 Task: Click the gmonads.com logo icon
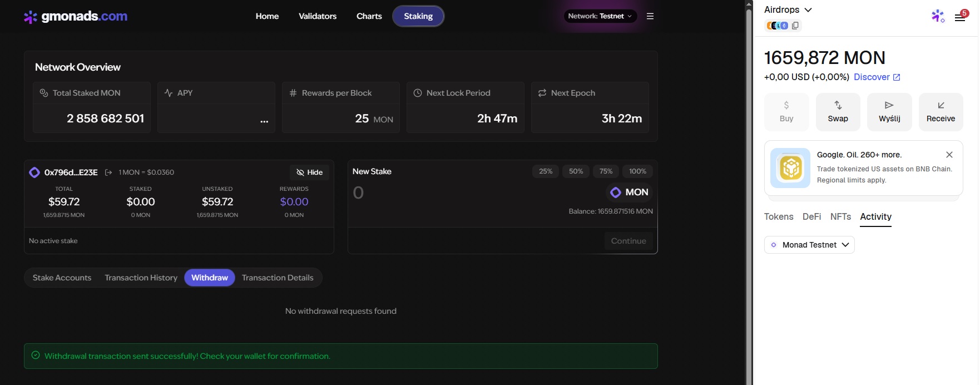pyautogui.click(x=31, y=17)
